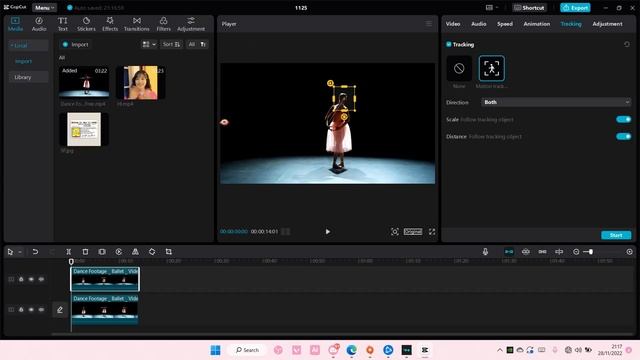Play the video in the player
640x360 pixels.
328,232
